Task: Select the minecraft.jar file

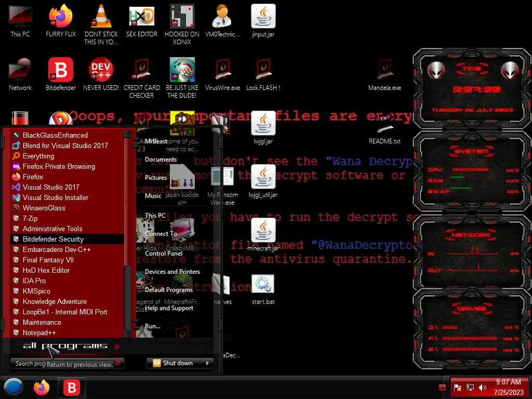Action: (x=263, y=235)
